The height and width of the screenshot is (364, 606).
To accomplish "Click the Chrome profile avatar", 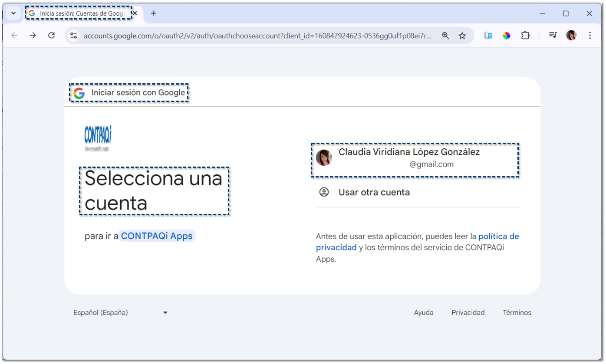I will (x=571, y=36).
